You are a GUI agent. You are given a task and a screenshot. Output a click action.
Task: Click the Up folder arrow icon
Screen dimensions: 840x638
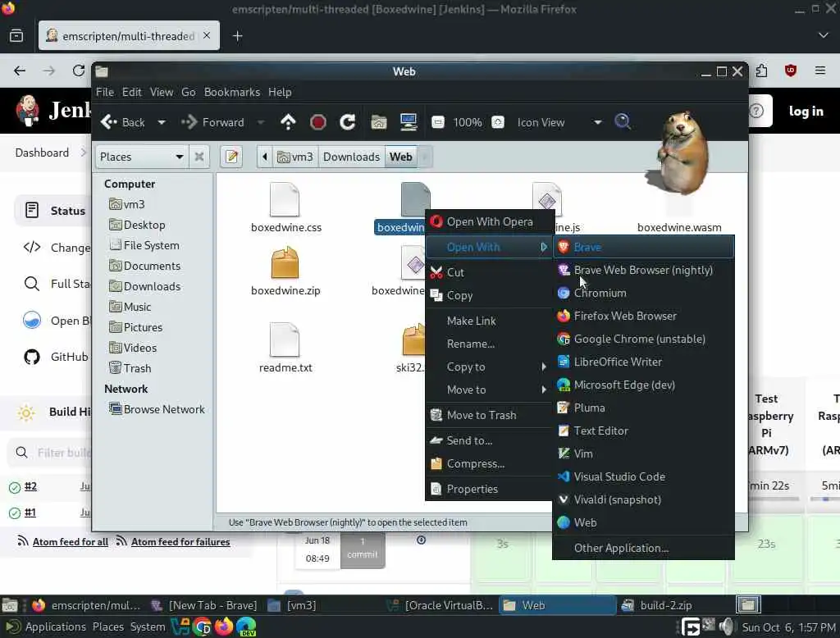click(288, 122)
